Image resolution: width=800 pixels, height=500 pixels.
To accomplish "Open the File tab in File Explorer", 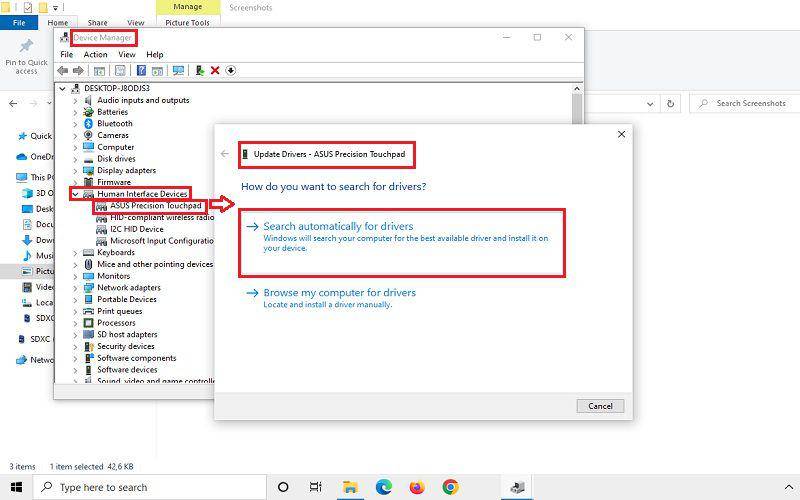I will tap(19, 22).
